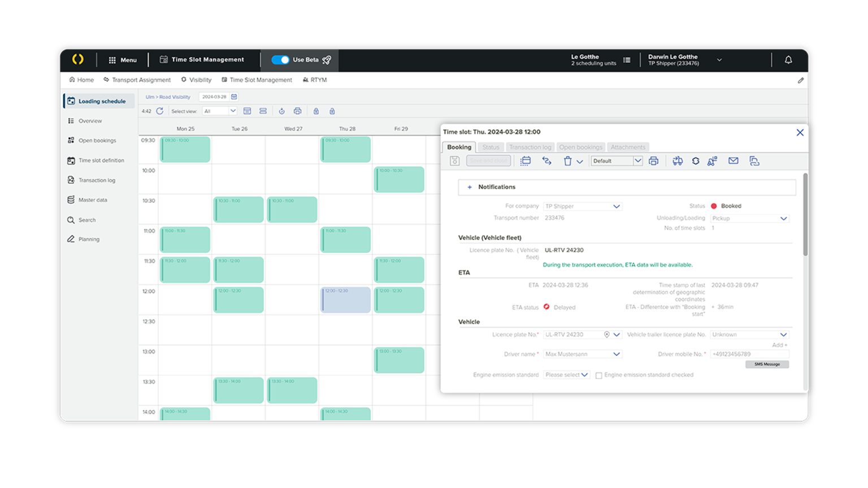Check the Engine emission standard checked box
This screenshot has width=868, height=488.
pyautogui.click(x=599, y=374)
